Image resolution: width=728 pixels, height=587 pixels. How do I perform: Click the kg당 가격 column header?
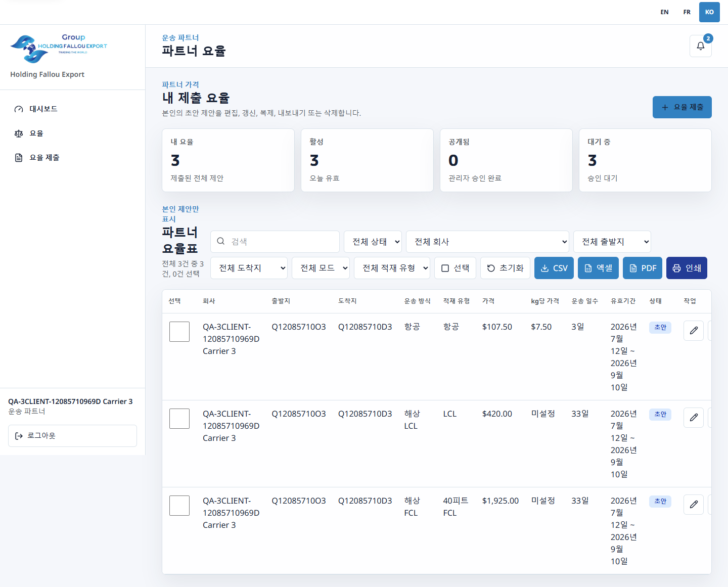pyautogui.click(x=545, y=301)
